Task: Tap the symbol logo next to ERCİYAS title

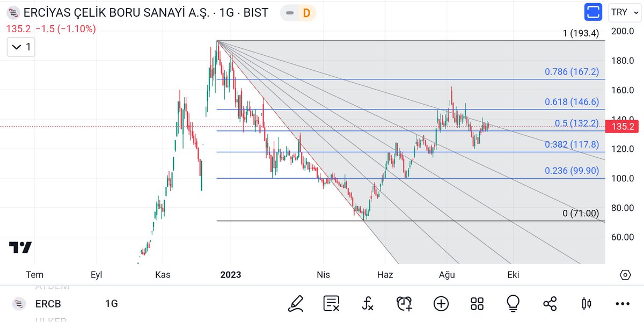Action: (13, 13)
